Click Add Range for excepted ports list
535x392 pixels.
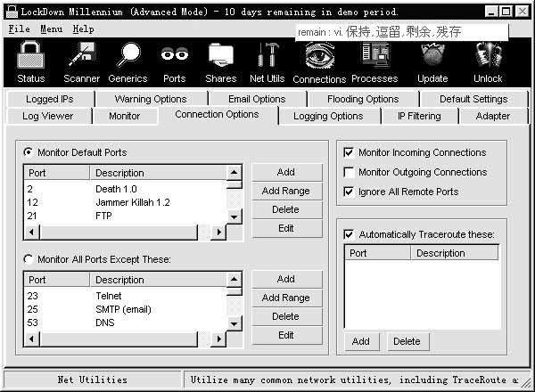click(x=286, y=298)
